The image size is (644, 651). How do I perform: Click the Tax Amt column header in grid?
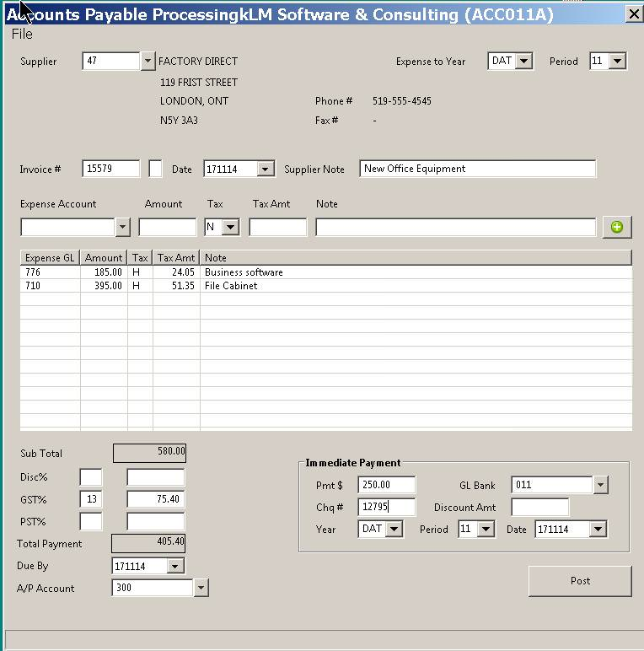(x=176, y=258)
